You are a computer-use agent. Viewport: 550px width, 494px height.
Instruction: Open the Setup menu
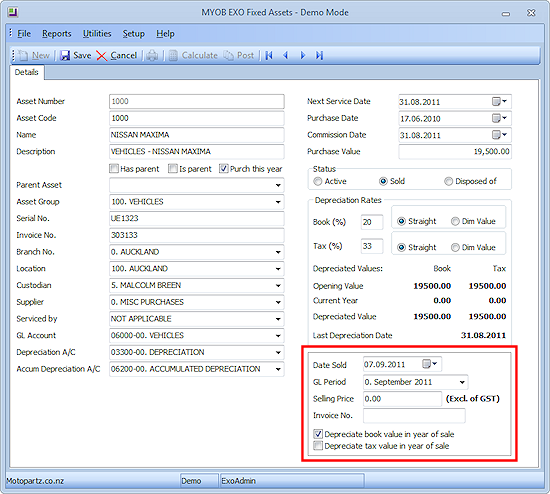point(133,34)
